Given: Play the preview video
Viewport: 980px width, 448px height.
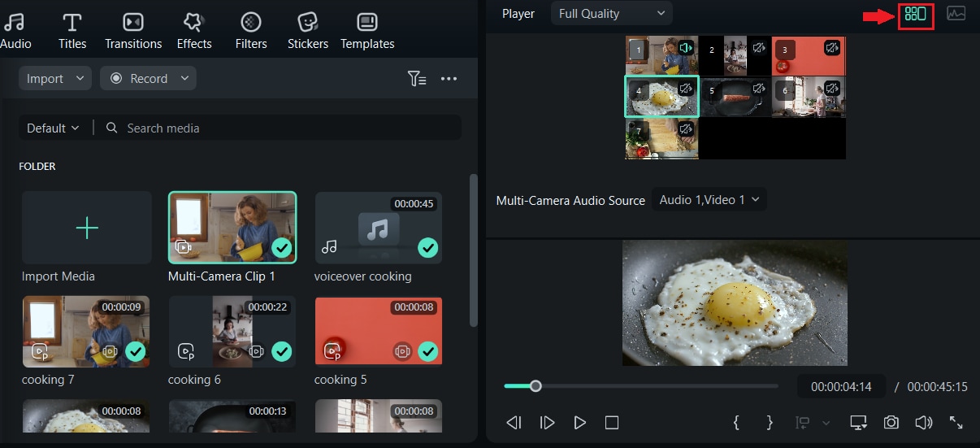Looking at the screenshot, I should [x=579, y=423].
